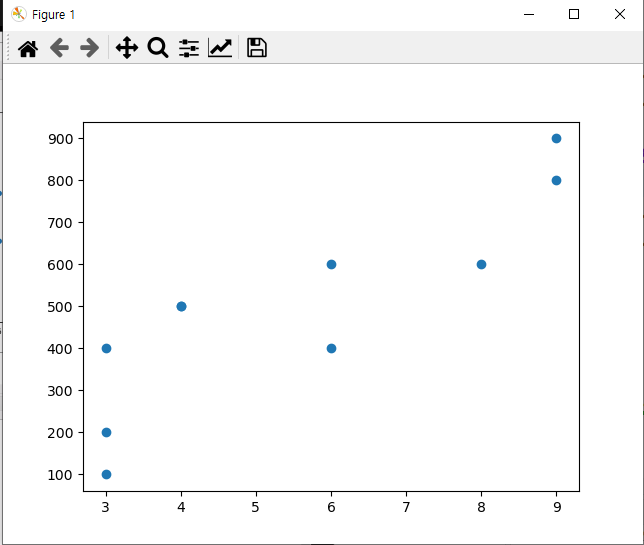Click the y-axis label 800

60,181
